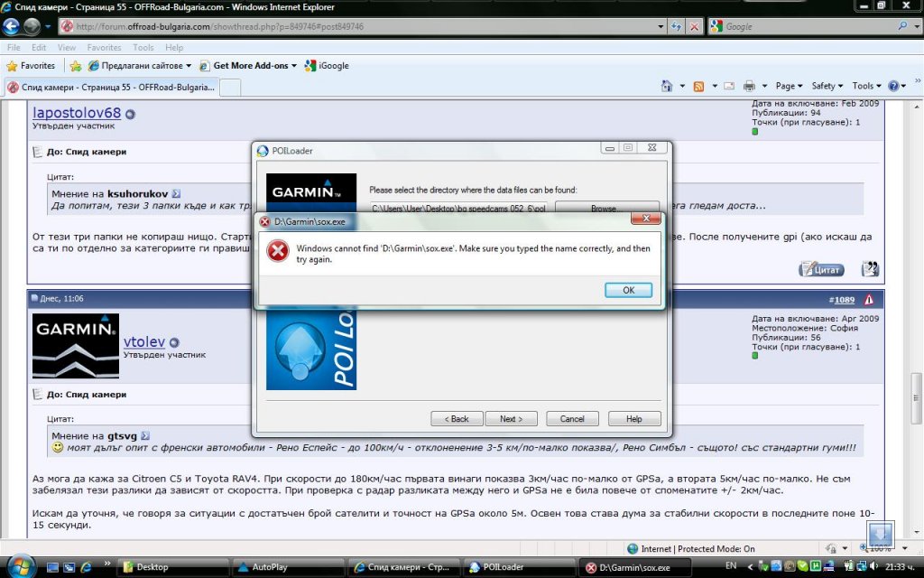Click Cancel in POILoader
924x578 pixels.
572,419
